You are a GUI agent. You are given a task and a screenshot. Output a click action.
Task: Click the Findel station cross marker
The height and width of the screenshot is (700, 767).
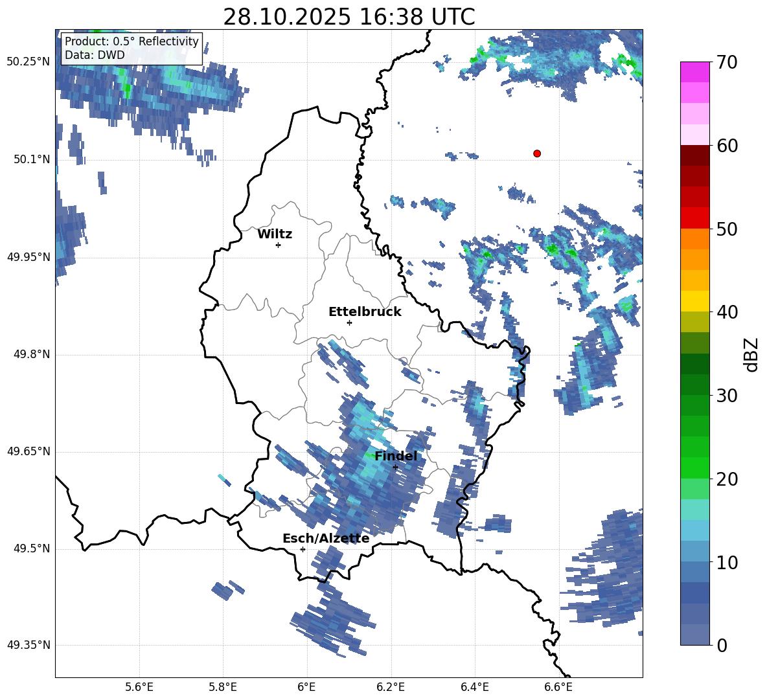point(395,468)
